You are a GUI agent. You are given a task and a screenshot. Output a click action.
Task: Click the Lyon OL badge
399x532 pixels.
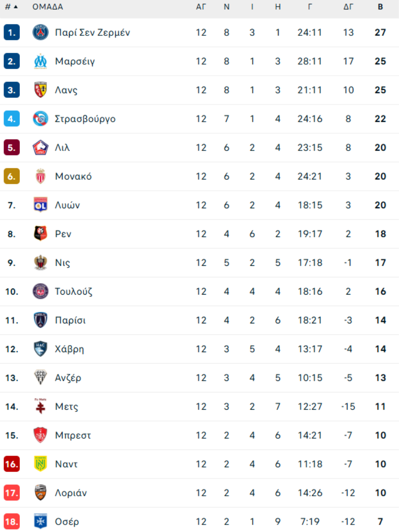point(40,205)
